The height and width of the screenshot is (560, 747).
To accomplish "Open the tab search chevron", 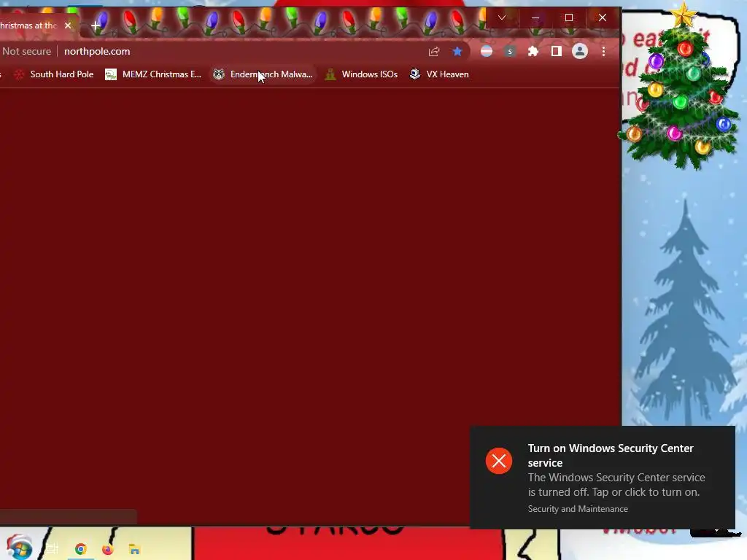I will (502, 17).
